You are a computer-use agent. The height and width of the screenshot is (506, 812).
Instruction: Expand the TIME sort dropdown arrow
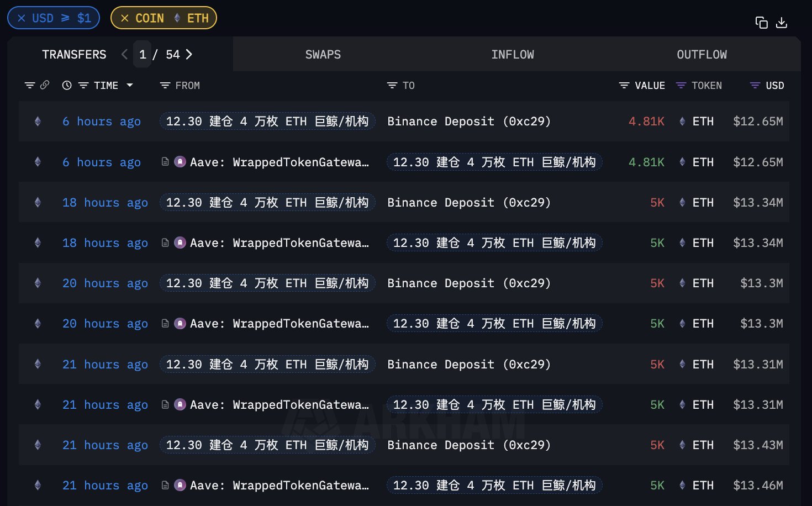click(130, 86)
